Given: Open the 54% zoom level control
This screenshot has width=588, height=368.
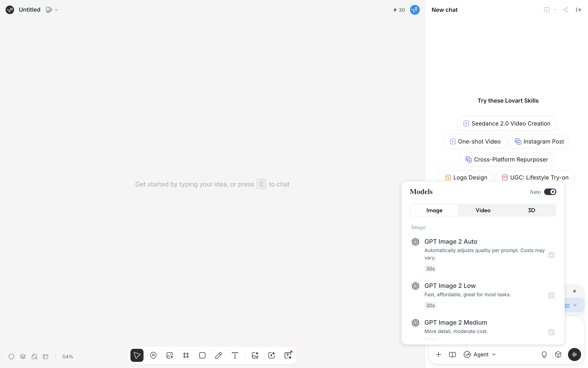Looking at the screenshot, I should (68, 357).
